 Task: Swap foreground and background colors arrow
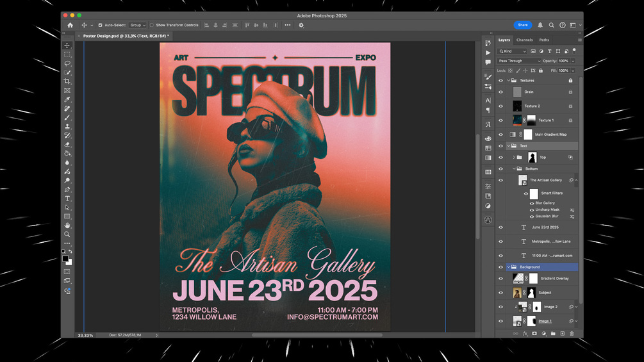click(x=70, y=251)
